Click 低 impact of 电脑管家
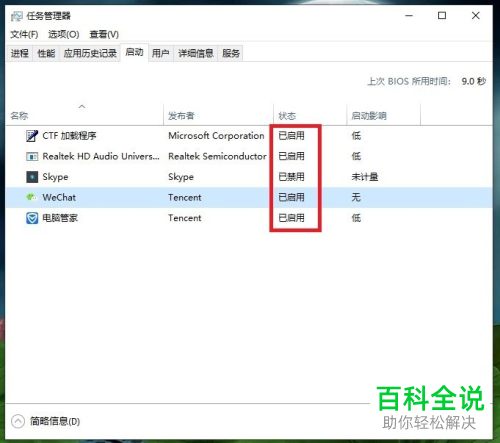Screen dimensions: 500x443 (356, 218)
